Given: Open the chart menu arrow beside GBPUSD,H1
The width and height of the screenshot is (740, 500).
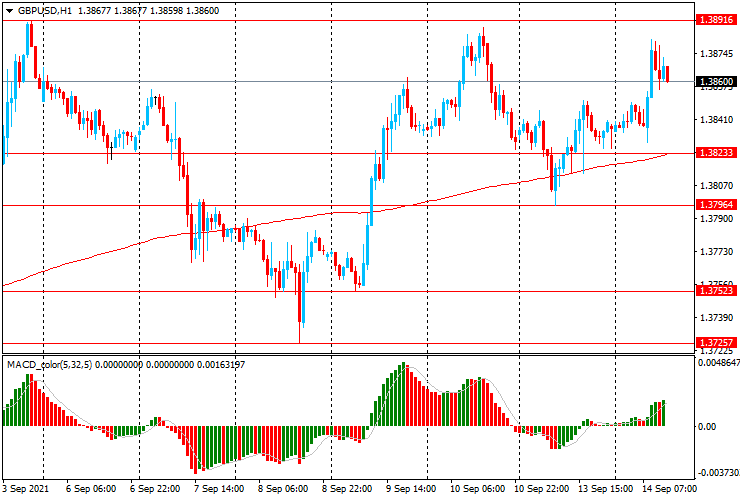Looking at the screenshot, I should pyautogui.click(x=9, y=11).
